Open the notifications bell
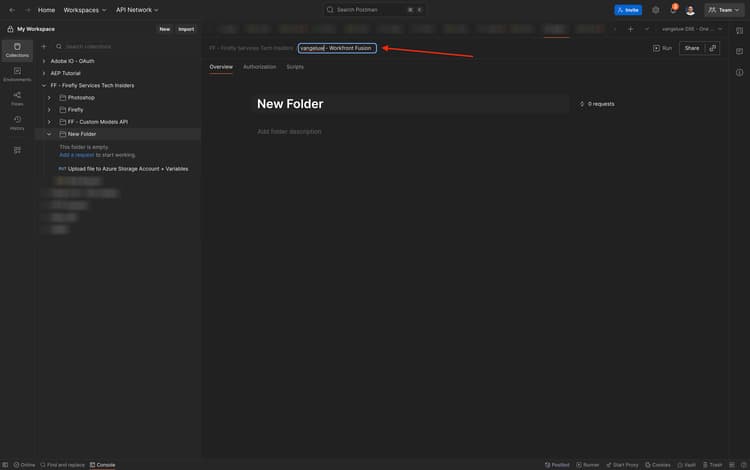This screenshot has height=470, width=750. 673,10
